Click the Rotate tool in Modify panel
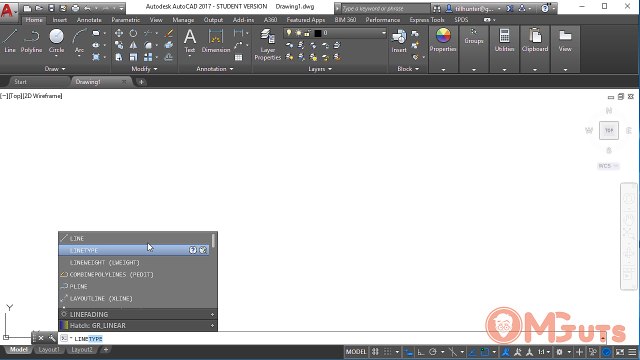640x360 pixels. click(133, 33)
